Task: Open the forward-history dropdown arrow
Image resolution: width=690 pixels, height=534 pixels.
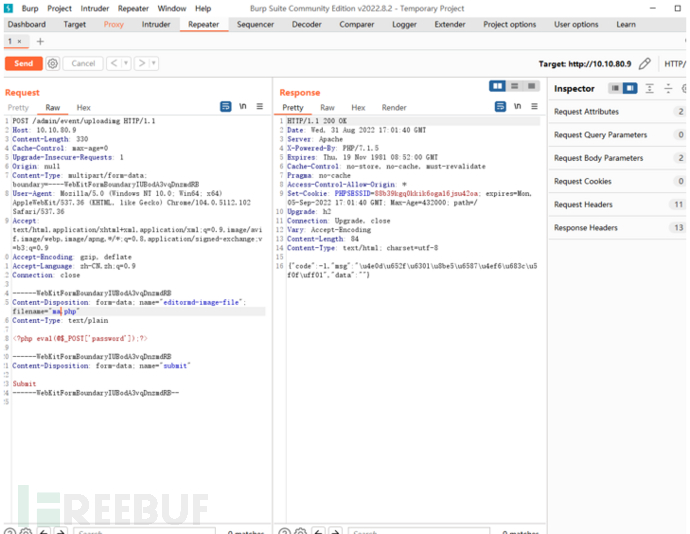Action: 154,63
